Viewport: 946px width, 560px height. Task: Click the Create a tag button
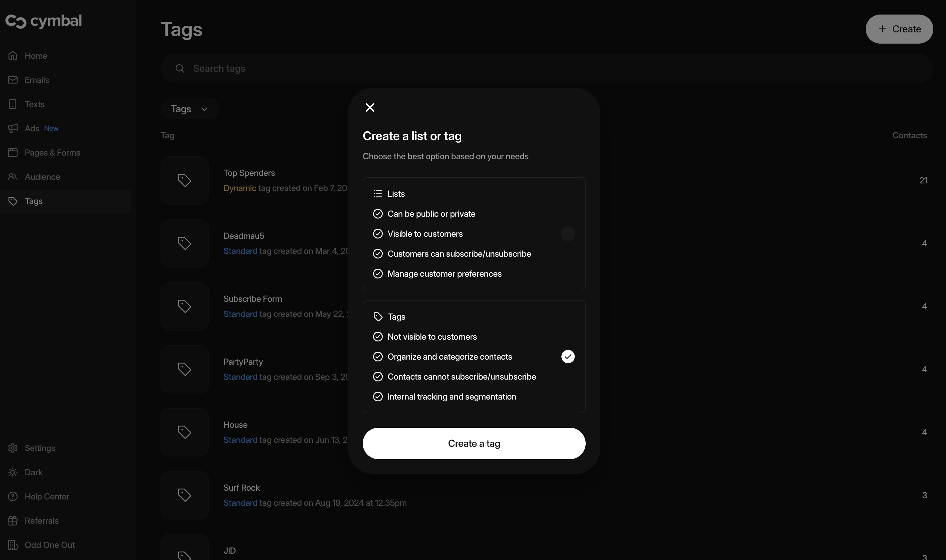click(x=473, y=443)
